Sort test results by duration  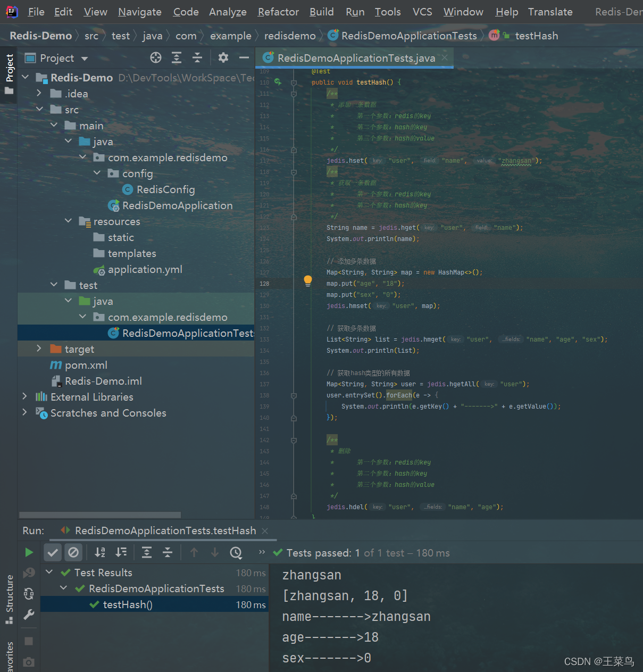coord(121,553)
